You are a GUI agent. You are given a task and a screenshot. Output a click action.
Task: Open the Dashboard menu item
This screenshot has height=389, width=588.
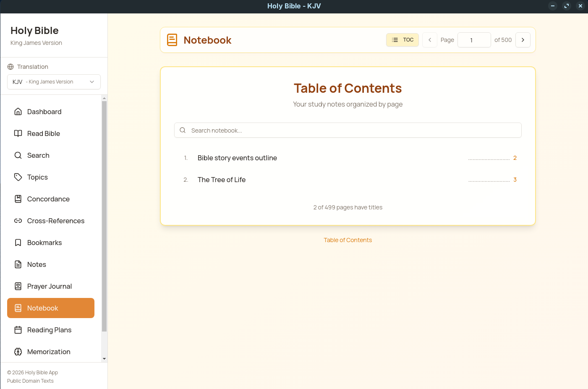51,112
